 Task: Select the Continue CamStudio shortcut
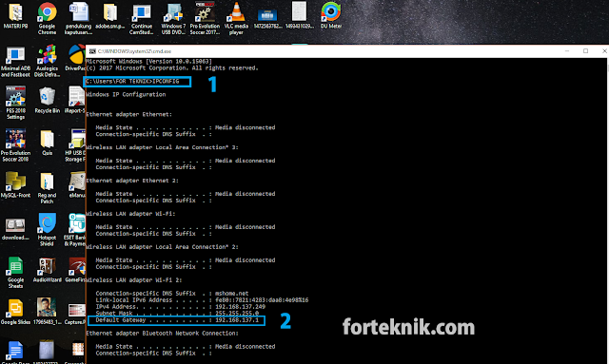click(x=142, y=19)
